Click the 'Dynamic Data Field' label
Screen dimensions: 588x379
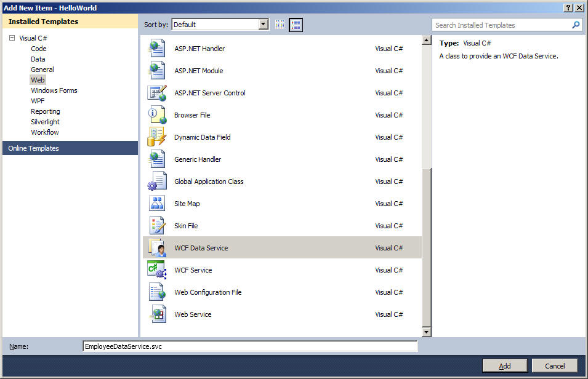coord(203,137)
